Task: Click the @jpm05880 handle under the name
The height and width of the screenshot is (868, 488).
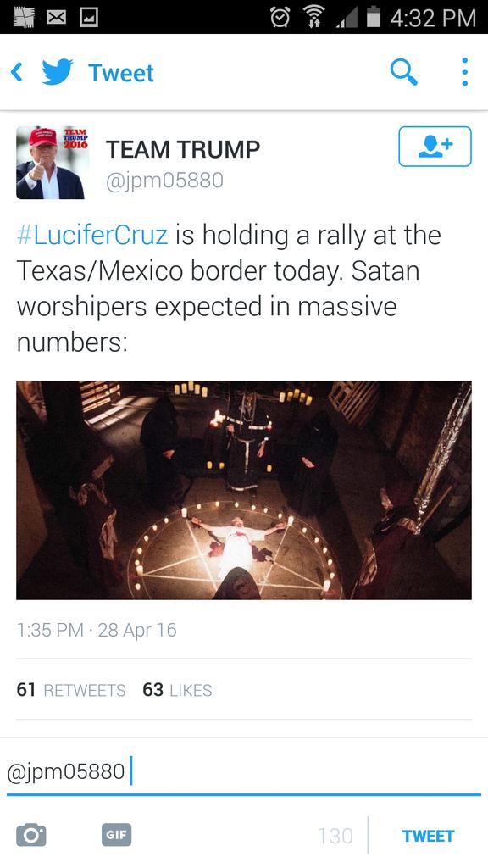Action: 164,181
